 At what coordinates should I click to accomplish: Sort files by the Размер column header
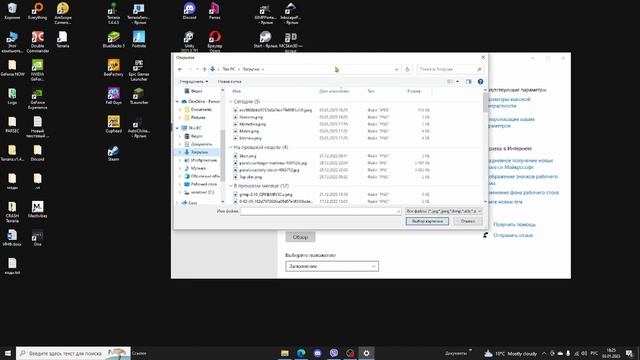pyautogui.click(x=414, y=91)
